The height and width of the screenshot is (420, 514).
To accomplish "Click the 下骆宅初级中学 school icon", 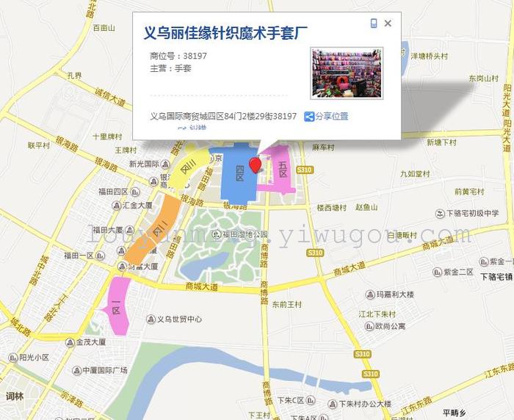I will point(440,214).
